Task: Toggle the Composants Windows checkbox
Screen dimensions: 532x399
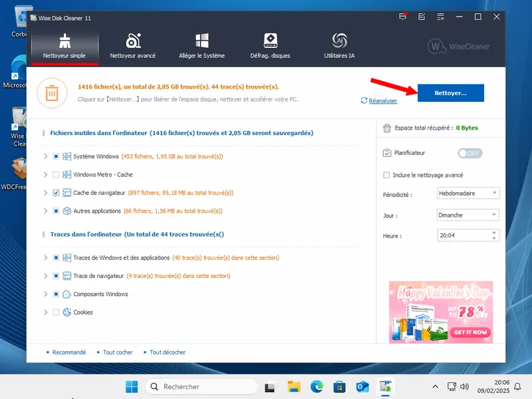Action: pyautogui.click(x=56, y=294)
